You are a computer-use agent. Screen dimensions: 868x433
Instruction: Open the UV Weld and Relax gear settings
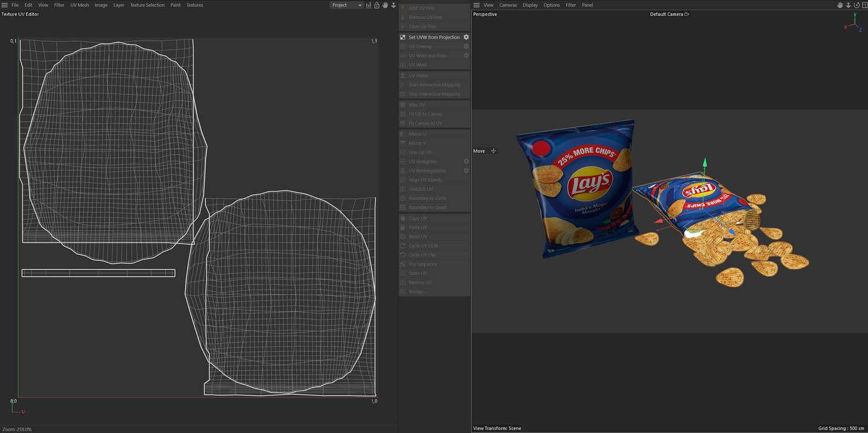pos(466,55)
